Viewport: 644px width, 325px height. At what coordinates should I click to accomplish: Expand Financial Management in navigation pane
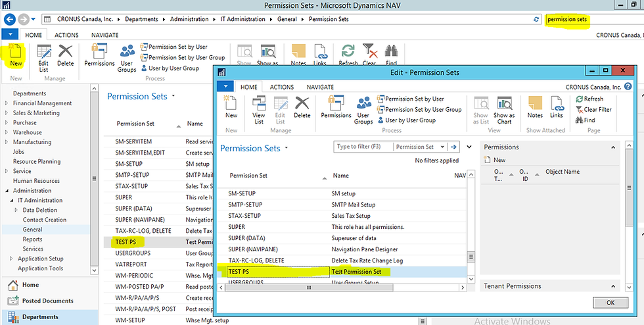[7, 103]
